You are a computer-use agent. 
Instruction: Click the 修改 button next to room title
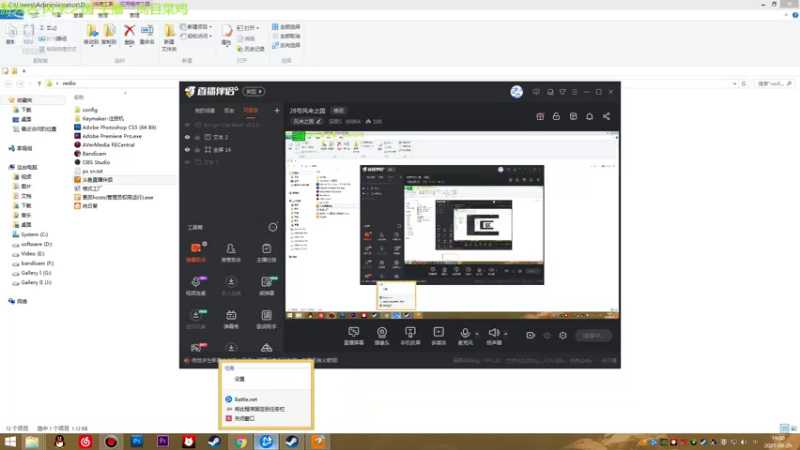click(x=339, y=111)
